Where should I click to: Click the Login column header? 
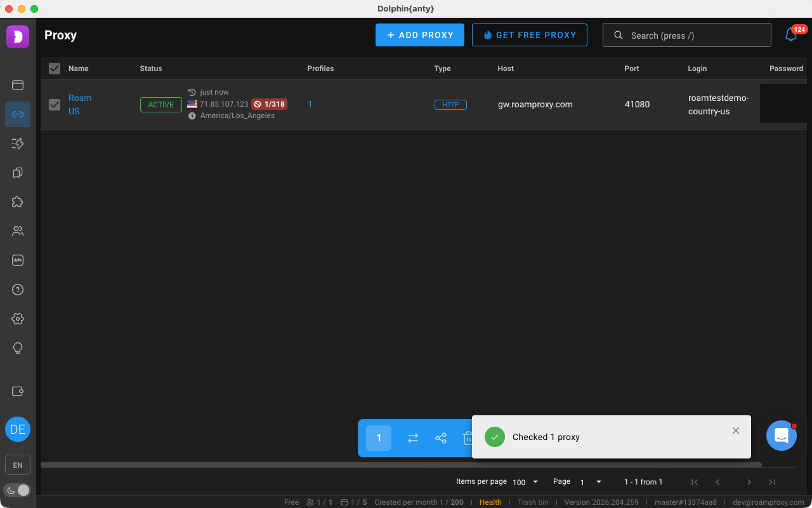click(x=697, y=69)
